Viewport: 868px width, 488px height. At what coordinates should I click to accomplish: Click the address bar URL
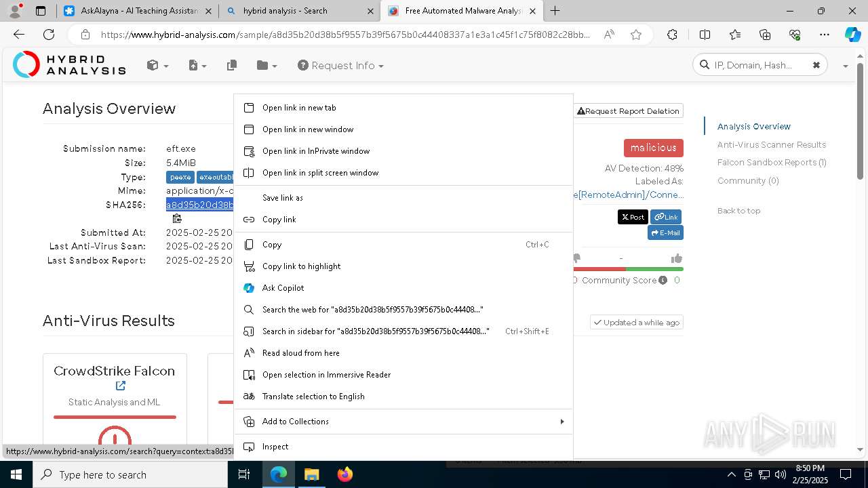pos(345,35)
